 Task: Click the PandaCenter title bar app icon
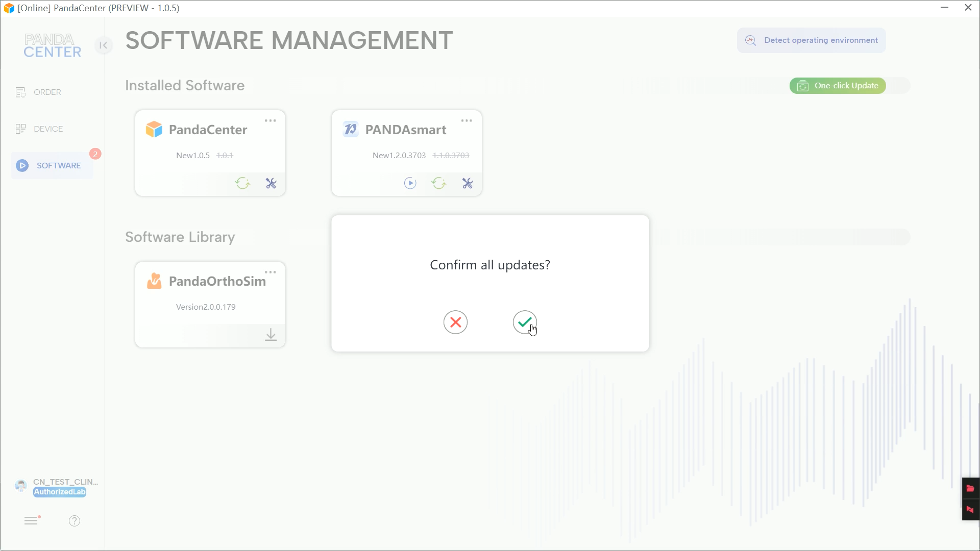tap(9, 8)
